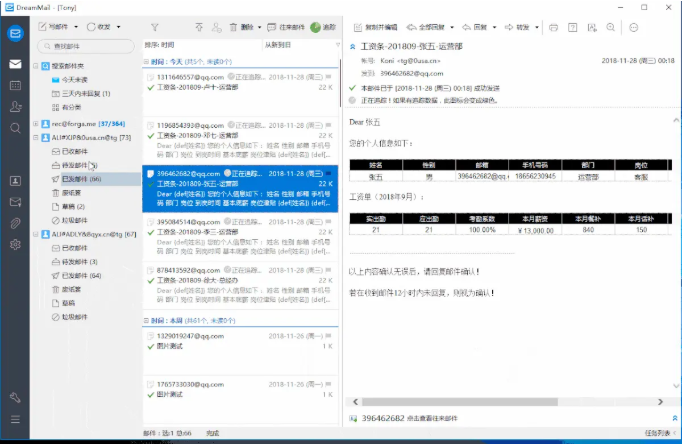Click the envelope-with-check icon in sidebar
This screenshot has width=682, height=444.
[15, 202]
